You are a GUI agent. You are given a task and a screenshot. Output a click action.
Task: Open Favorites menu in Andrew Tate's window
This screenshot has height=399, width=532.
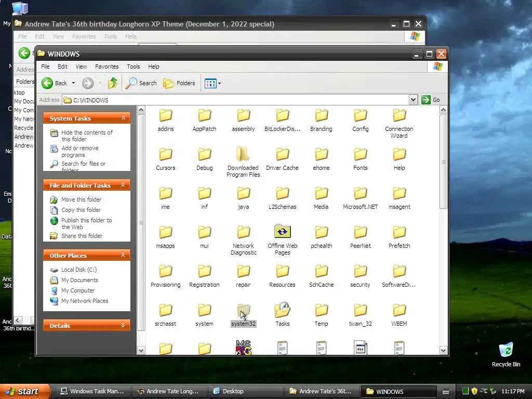click(x=84, y=36)
